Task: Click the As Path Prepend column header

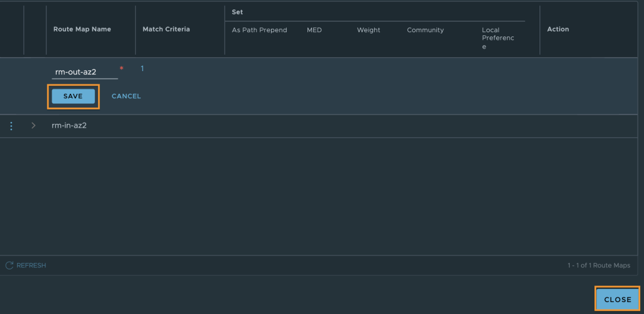Action: click(x=260, y=30)
